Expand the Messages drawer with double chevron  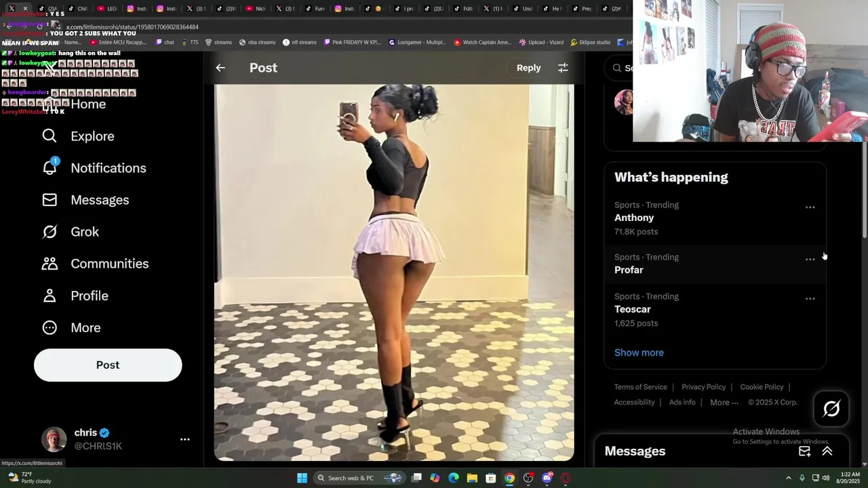[827, 451]
